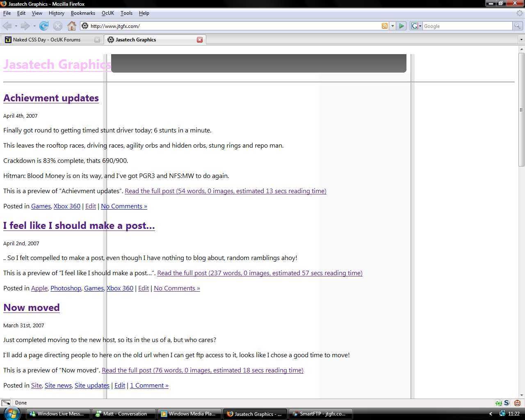Image resolution: width=525 pixels, height=420 pixels.
Task: Switch to SmartFTP taskbar button
Action: [x=320, y=414]
